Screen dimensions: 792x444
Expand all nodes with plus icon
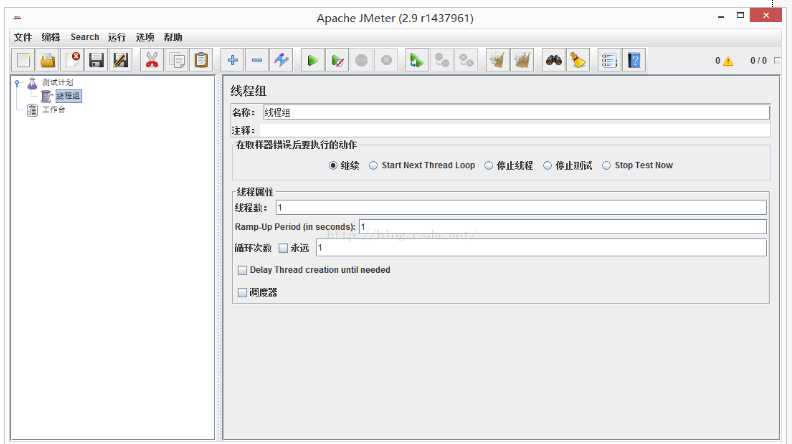[232, 61]
